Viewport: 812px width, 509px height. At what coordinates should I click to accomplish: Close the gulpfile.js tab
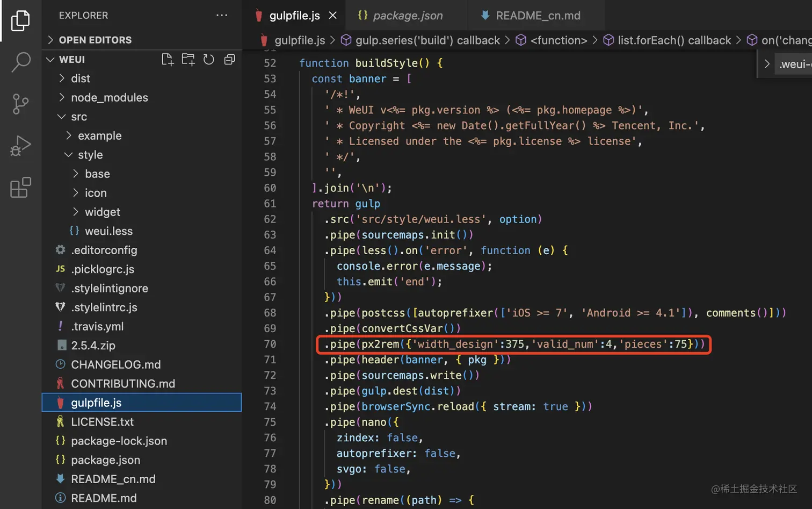pyautogui.click(x=333, y=16)
